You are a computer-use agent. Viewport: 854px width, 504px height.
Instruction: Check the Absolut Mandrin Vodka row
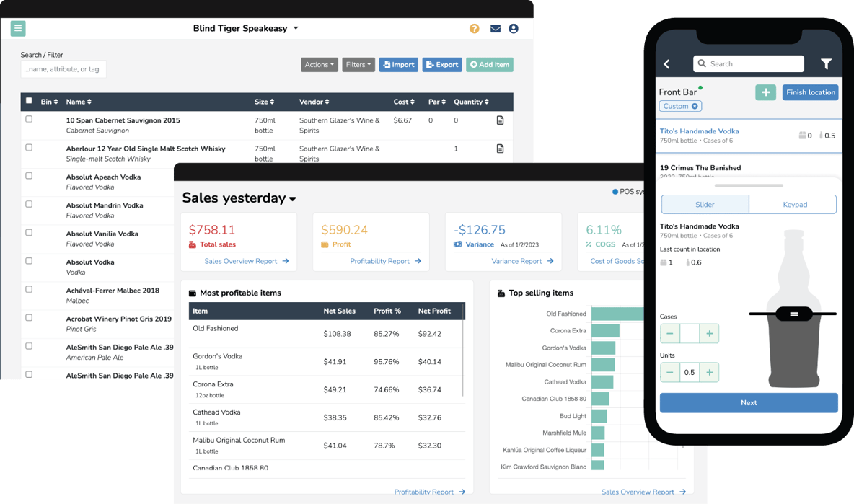29,204
